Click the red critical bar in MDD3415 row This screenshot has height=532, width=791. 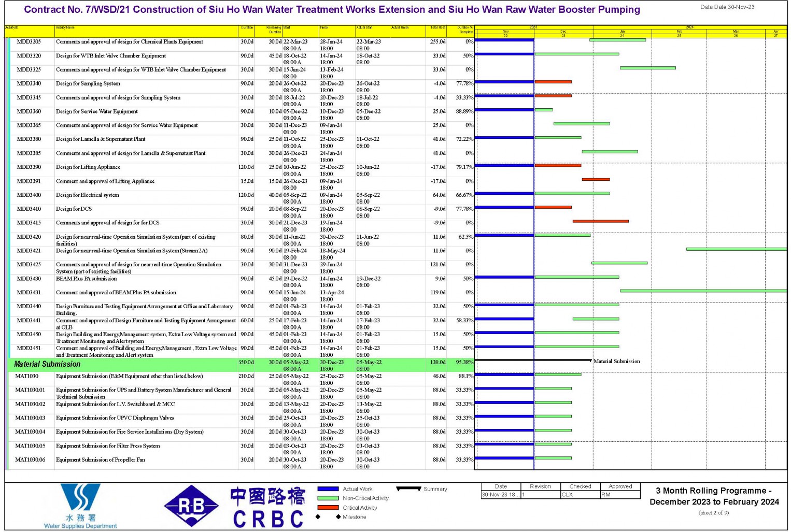pyautogui.click(x=601, y=221)
